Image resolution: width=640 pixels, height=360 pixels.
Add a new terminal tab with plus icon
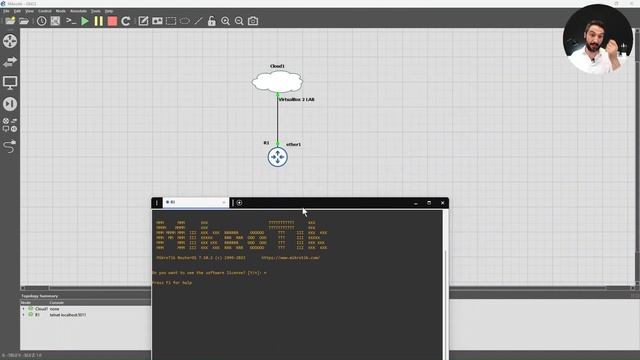click(240, 202)
